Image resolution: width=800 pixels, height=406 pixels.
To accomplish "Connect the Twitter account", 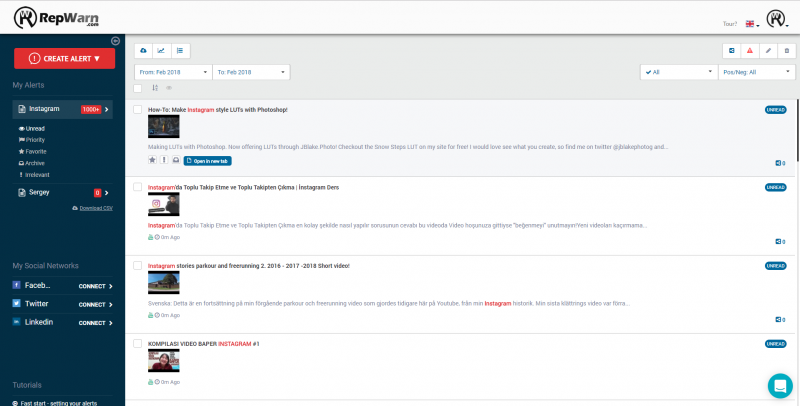I will click(95, 304).
